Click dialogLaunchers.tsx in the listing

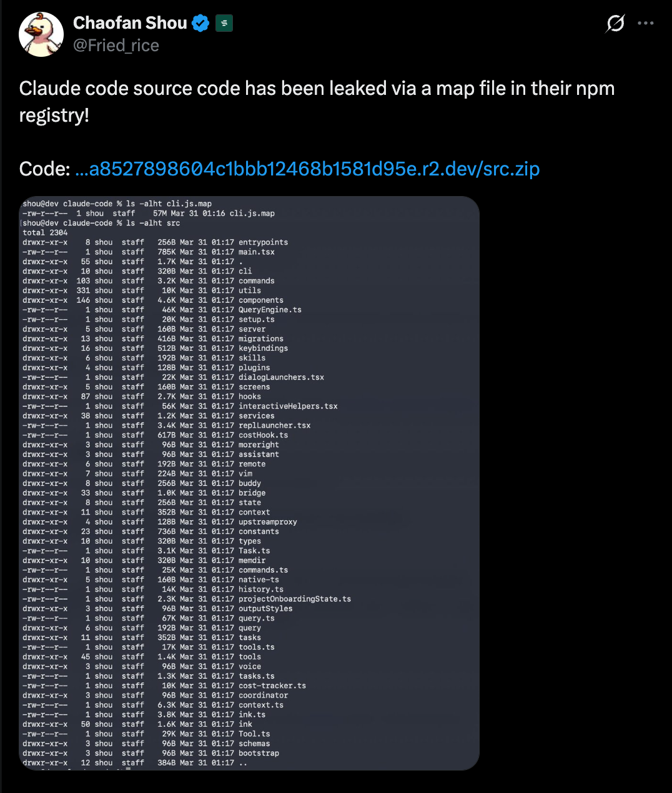(281, 377)
